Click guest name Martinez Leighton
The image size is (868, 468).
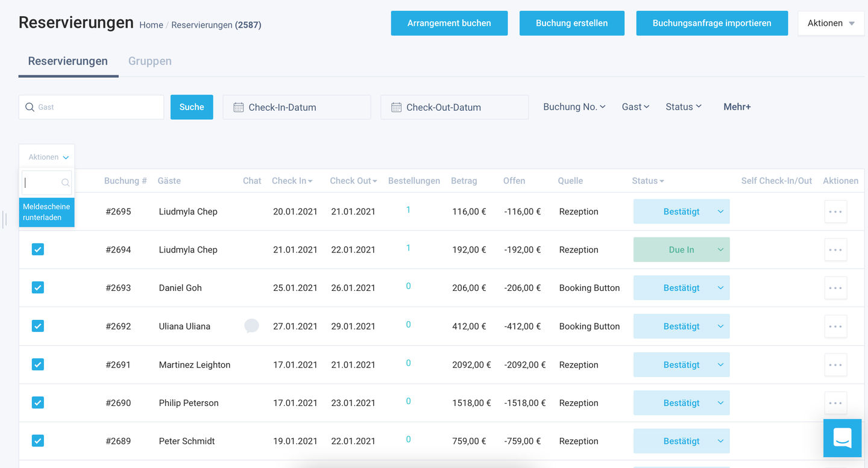195,364
